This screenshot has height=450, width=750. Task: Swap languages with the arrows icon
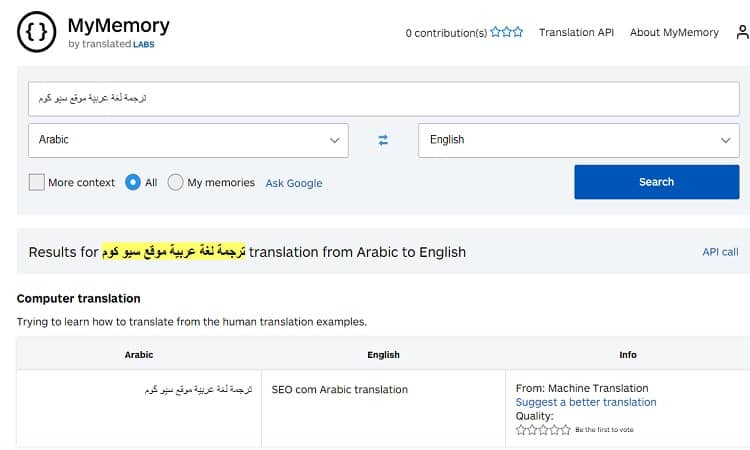tap(383, 140)
